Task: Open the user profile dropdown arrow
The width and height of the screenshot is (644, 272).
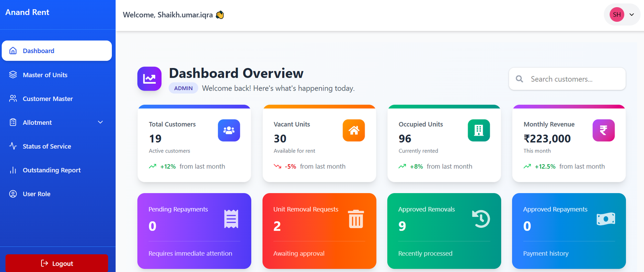Action: click(x=632, y=14)
